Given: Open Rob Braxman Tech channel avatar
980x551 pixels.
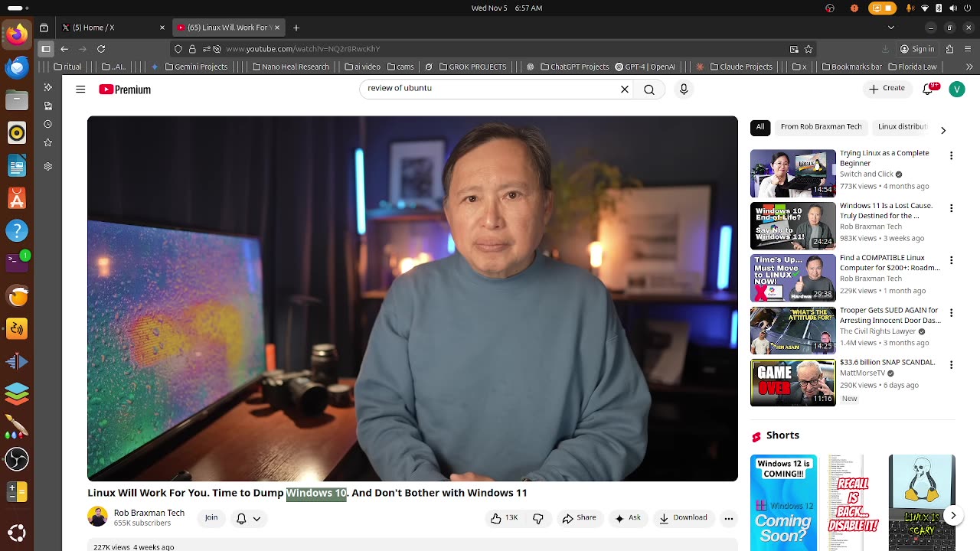Looking at the screenshot, I should (x=97, y=517).
